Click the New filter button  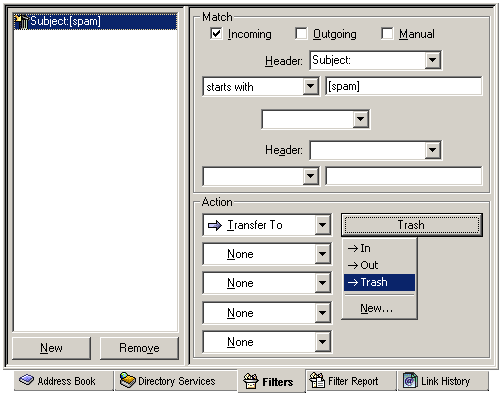tap(51, 348)
